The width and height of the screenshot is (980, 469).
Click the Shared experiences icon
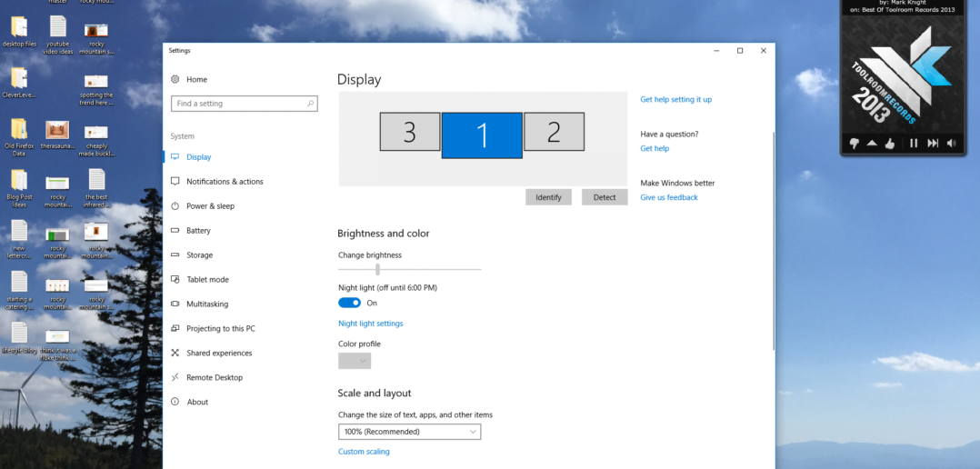(175, 353)
